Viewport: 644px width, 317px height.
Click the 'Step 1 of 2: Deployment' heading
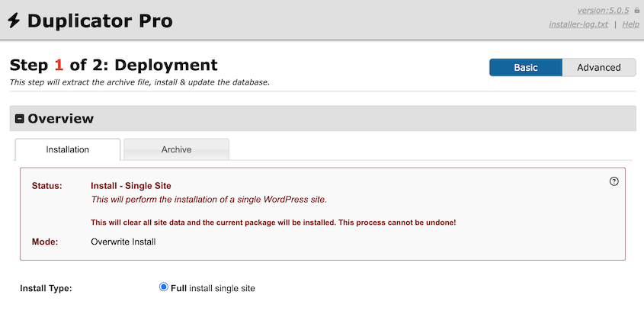(114, 65)
